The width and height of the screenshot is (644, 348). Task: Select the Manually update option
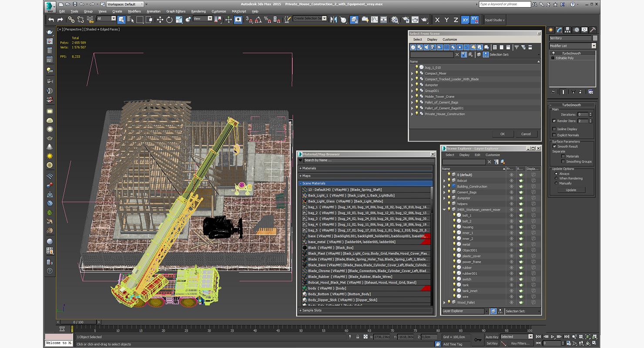tap(556, 183)
